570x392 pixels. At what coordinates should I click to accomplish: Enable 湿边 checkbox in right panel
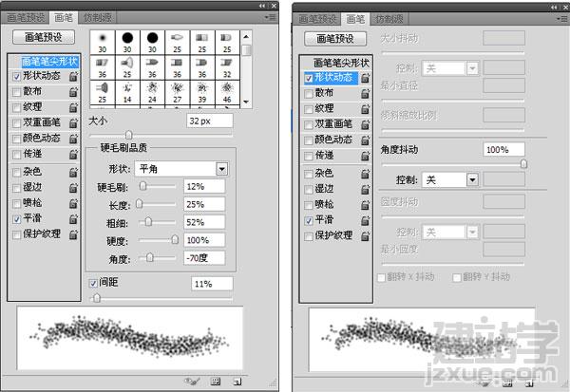(x=309, y=189)
